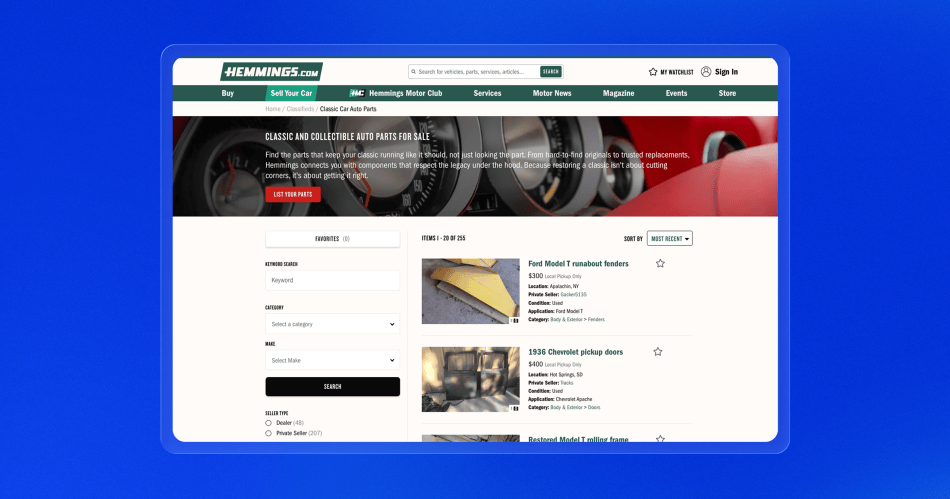The width and height of the screenshot is (950, 499).
Task: Focus the Keyword search input
Action: point(333,280)
